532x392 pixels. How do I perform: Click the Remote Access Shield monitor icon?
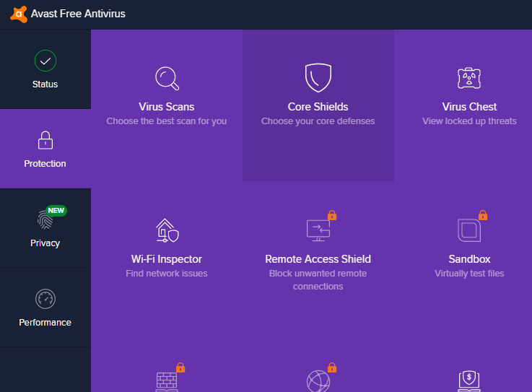[318, 230]
